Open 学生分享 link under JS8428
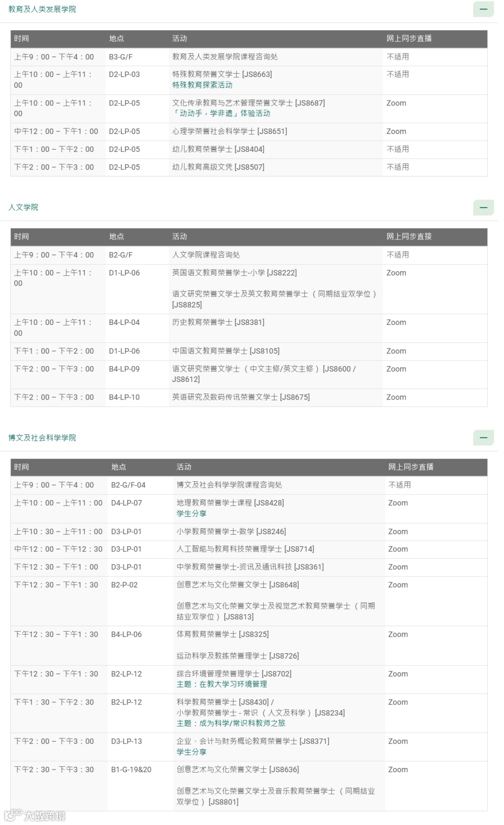 (191, 514)
